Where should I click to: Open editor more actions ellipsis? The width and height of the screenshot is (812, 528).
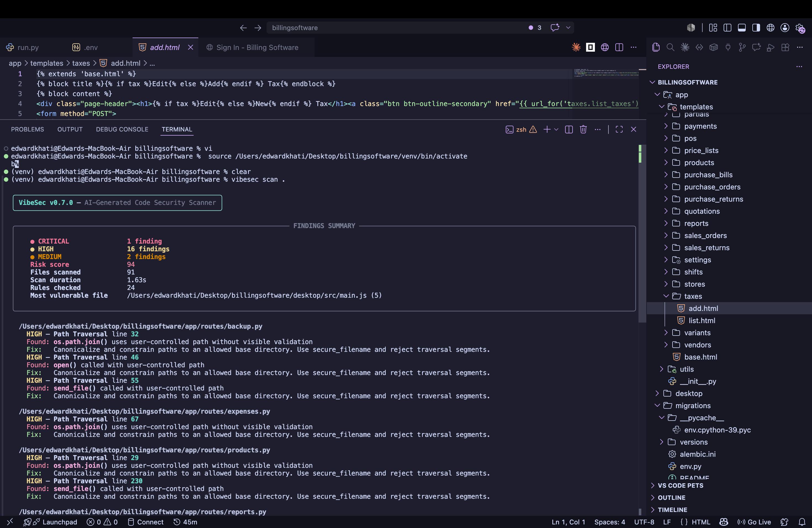[x=634, y=47]
